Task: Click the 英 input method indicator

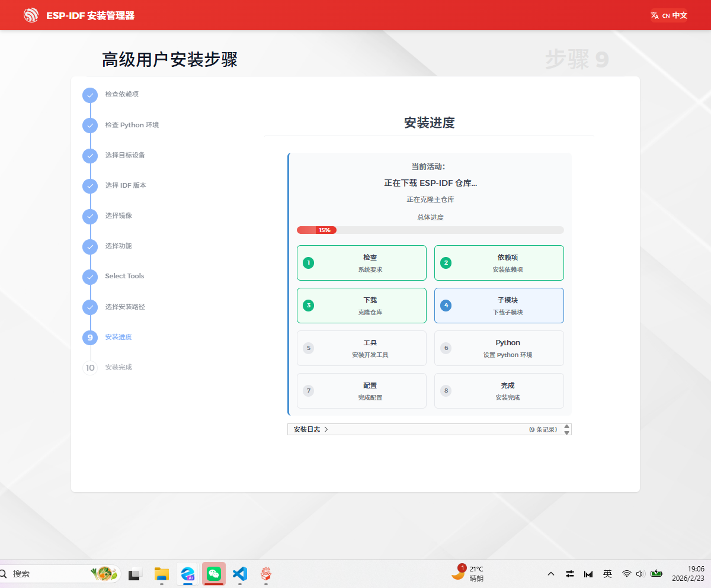Action: pos(607,574)
